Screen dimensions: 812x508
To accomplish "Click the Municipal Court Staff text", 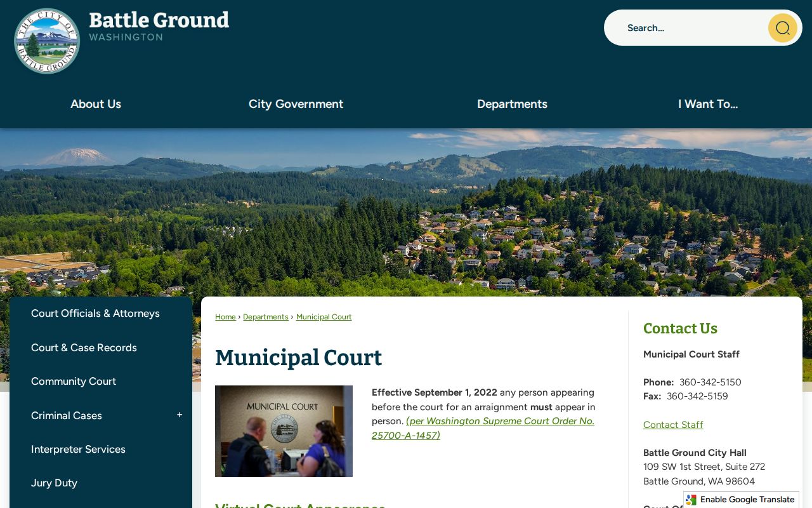I will [x=691, y=354].
